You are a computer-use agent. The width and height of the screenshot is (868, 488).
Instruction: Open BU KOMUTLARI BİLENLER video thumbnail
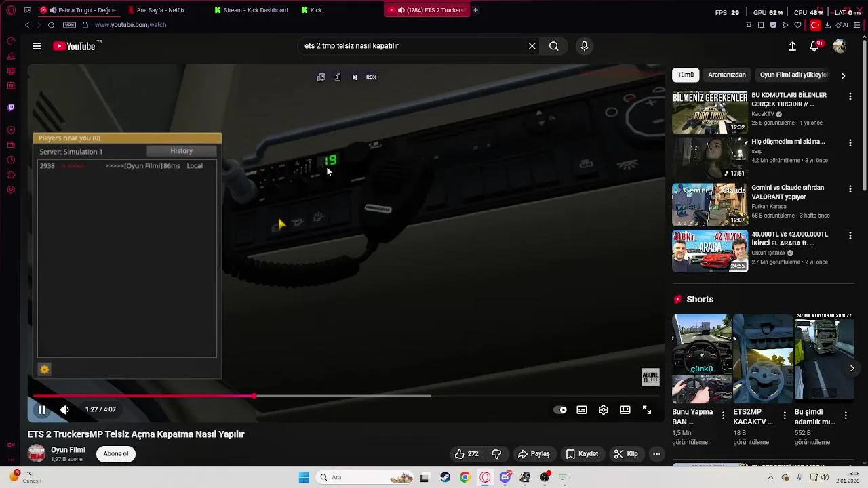[710, 112]
